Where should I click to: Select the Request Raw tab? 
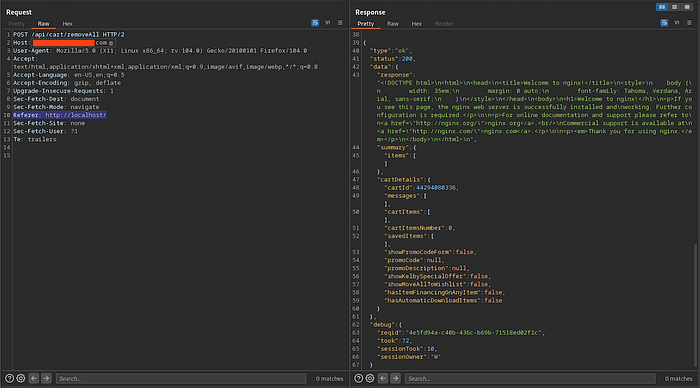point(43,24)
